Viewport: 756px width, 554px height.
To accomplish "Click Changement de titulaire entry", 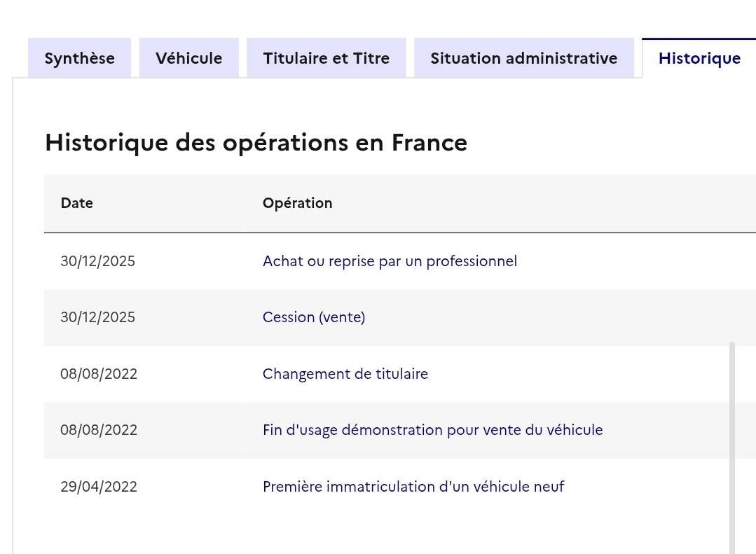I will [345, 374].
